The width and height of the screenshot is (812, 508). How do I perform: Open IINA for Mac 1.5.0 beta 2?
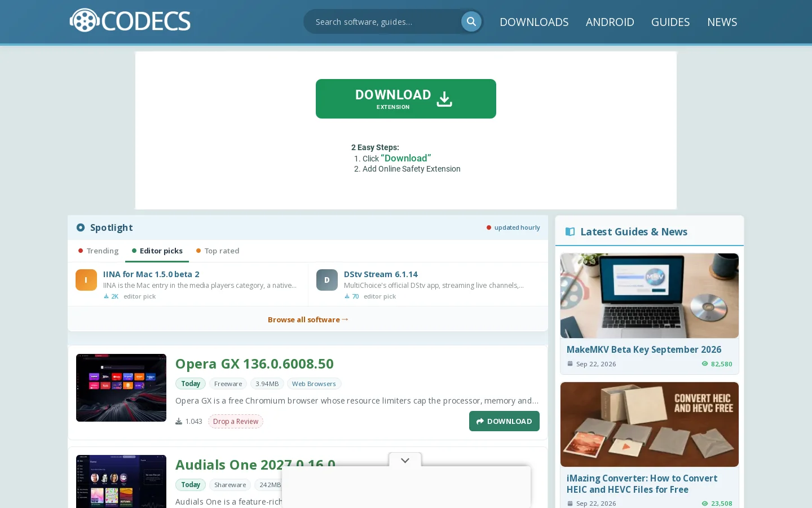151,274
